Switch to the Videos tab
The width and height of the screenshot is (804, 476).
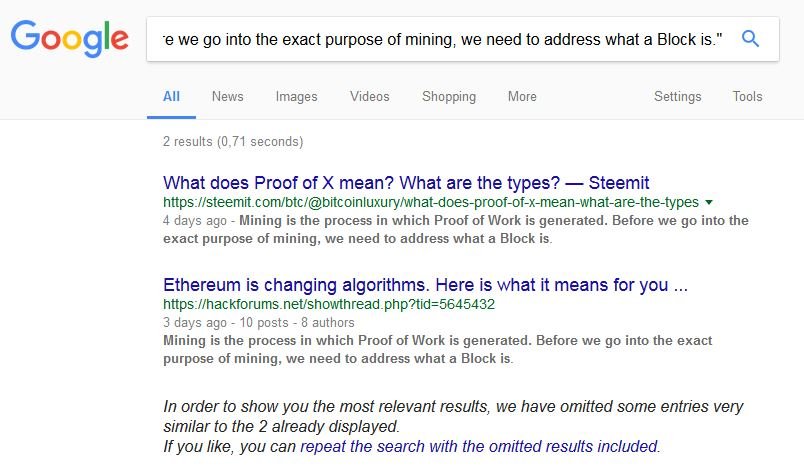click(370, 96)
